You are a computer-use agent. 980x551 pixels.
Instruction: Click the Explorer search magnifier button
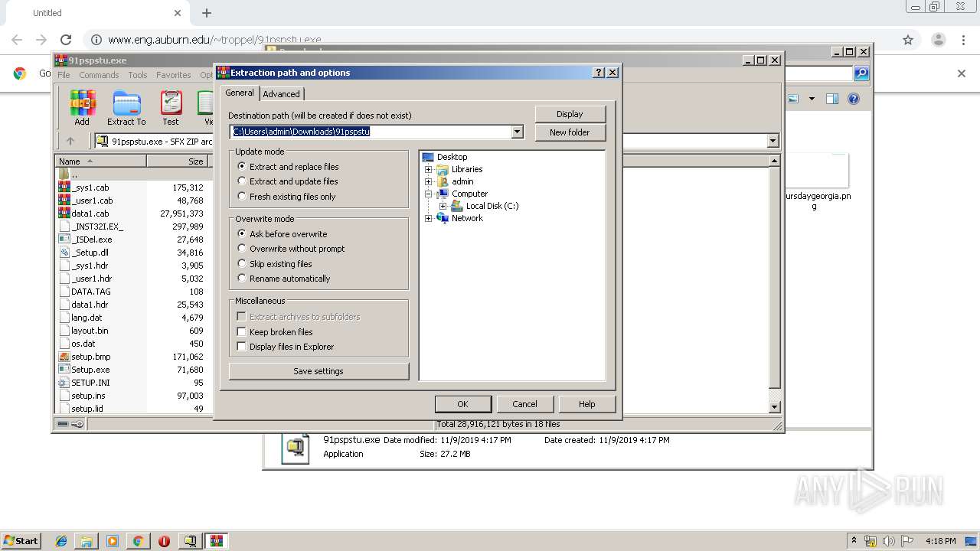861,73
